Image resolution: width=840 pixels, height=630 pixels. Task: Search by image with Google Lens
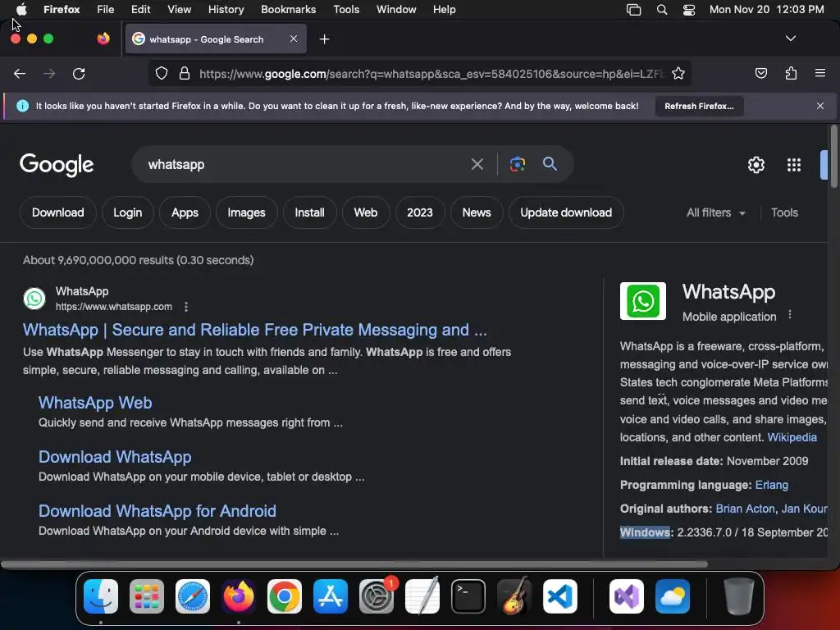pos(517,164)
